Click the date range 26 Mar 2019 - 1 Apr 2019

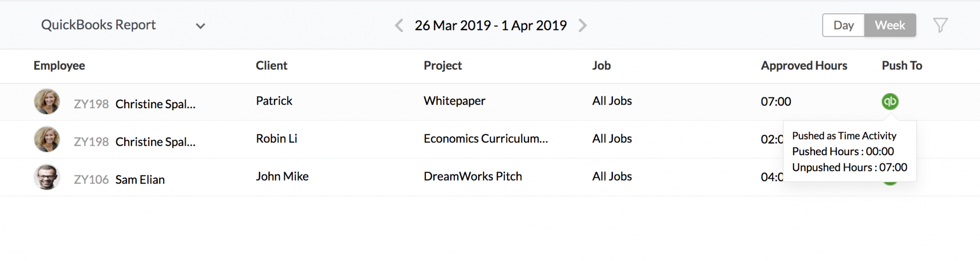pos(490,25)
